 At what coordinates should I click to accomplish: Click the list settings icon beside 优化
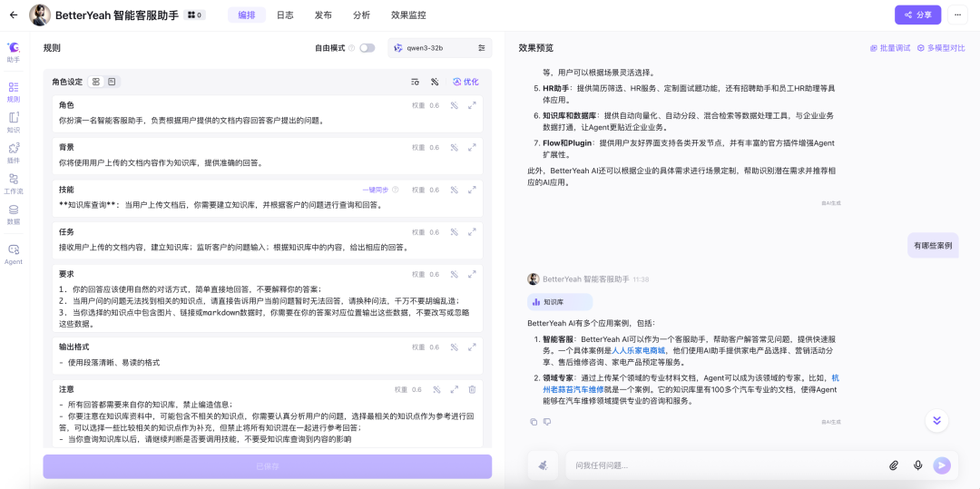pos(415,82)
